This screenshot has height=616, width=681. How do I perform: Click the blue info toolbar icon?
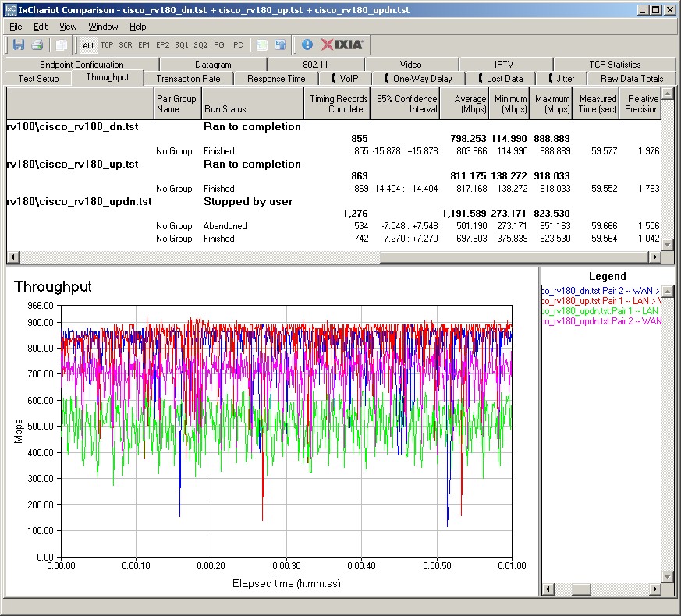click(307, 44)
